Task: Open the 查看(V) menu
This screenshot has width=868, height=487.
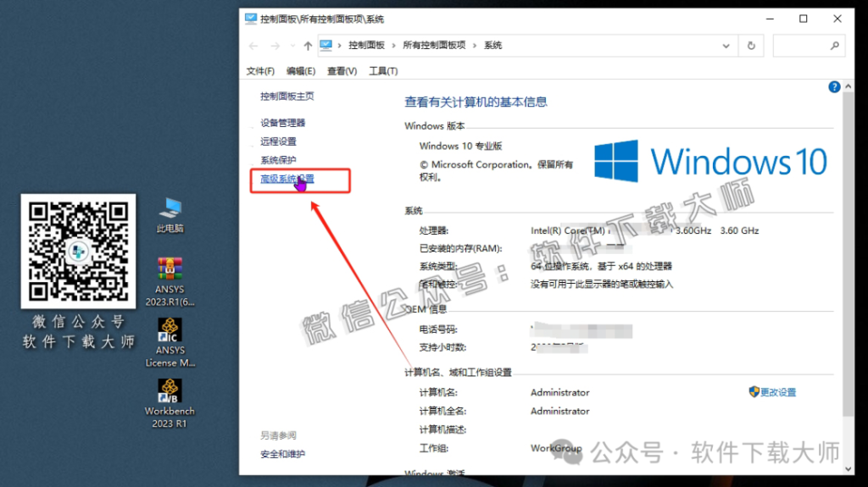Action: point(342,71)
